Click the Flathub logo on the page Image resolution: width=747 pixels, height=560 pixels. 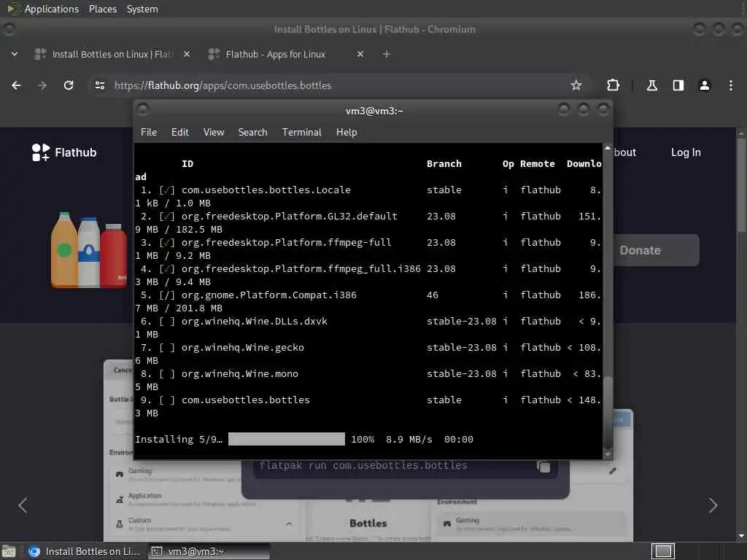64,152
